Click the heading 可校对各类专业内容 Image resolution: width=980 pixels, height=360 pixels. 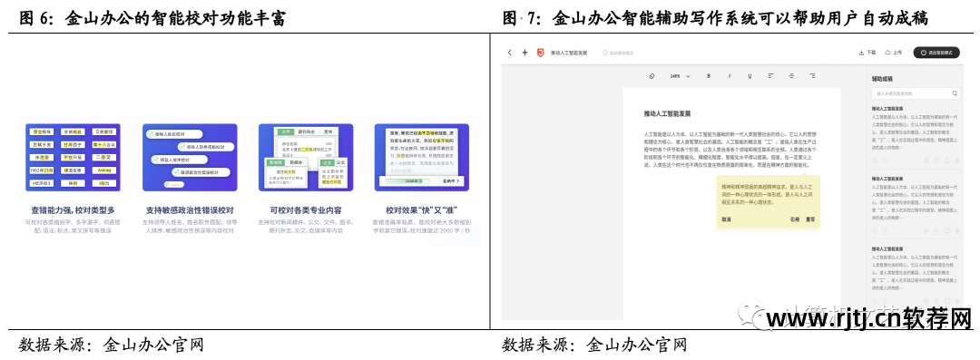306,210
